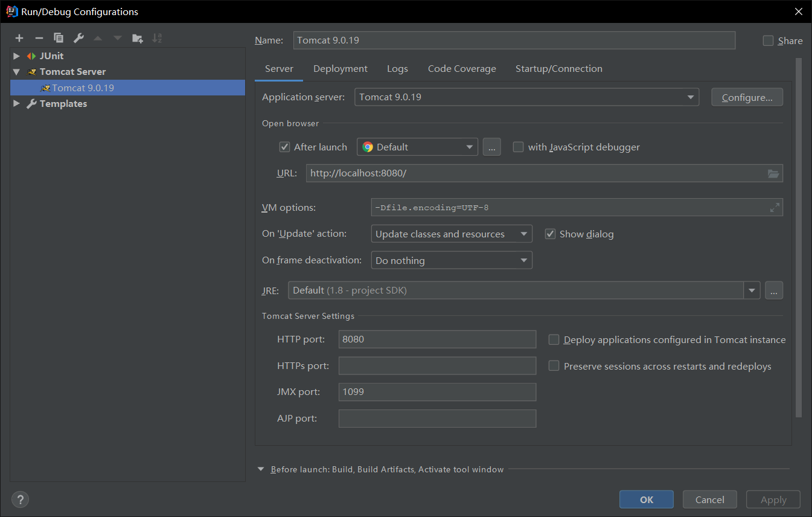Open the Application server dropdown

526,97
